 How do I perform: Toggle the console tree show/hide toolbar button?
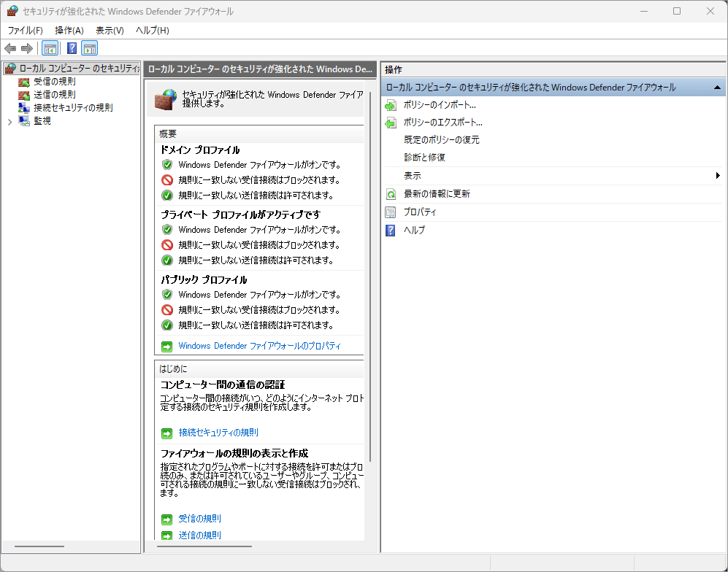click(x=50, y=49)
